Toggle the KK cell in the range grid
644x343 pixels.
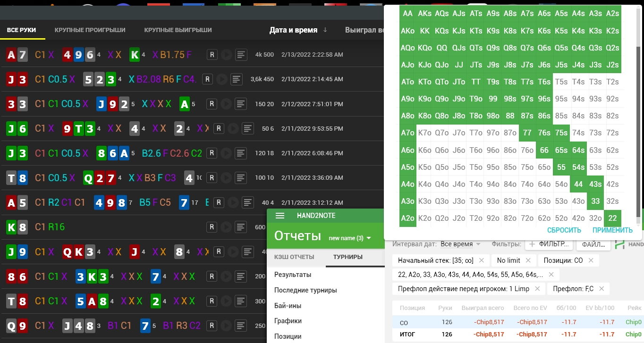point(424,31)
